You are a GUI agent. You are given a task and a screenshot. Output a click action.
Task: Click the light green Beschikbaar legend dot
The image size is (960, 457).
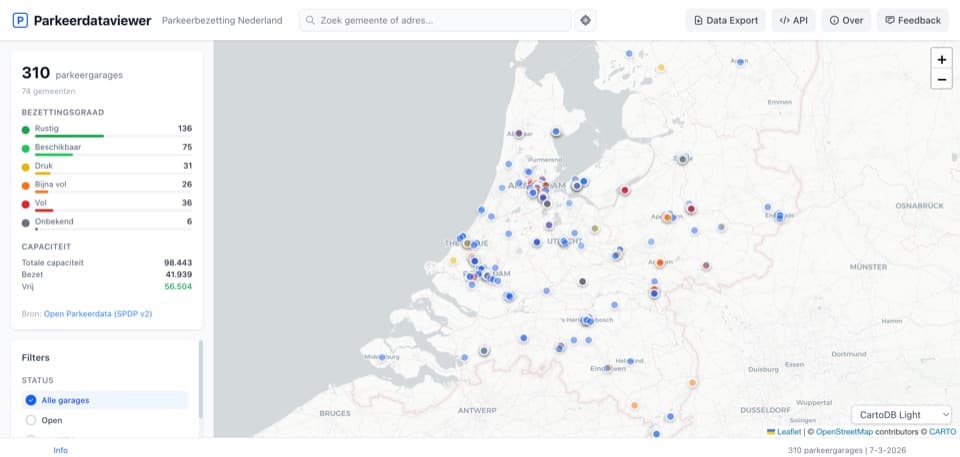pos(26,148)
